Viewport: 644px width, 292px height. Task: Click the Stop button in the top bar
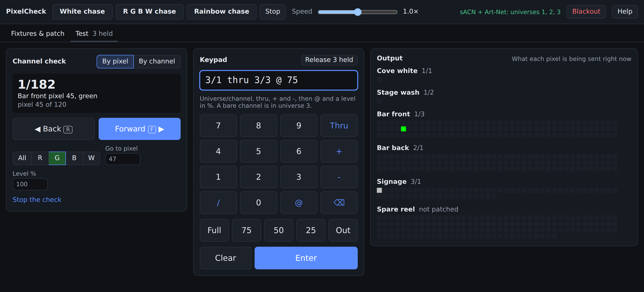click(273, 12)
